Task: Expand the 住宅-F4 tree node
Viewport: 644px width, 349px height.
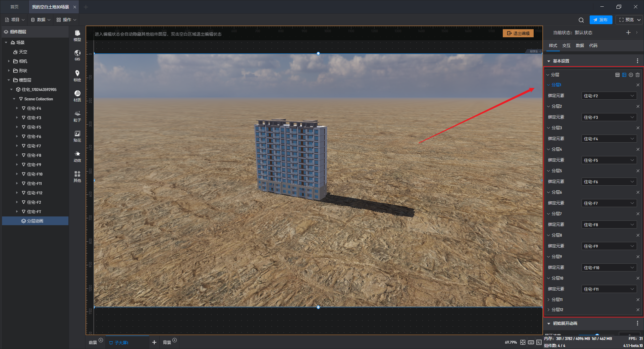Action: (17, 108)
